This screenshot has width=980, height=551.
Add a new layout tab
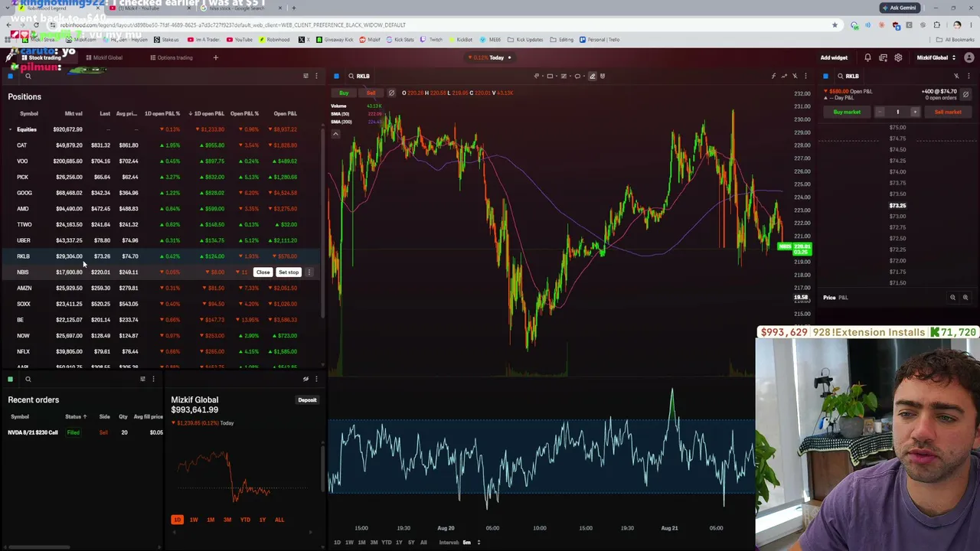(x=216, y=57)
